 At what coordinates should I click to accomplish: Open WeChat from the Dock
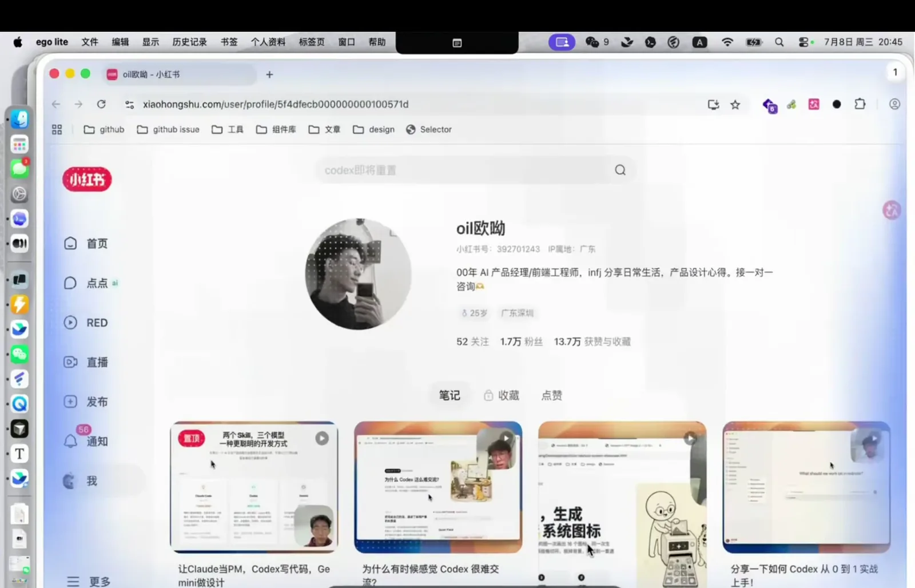[19, 354]
